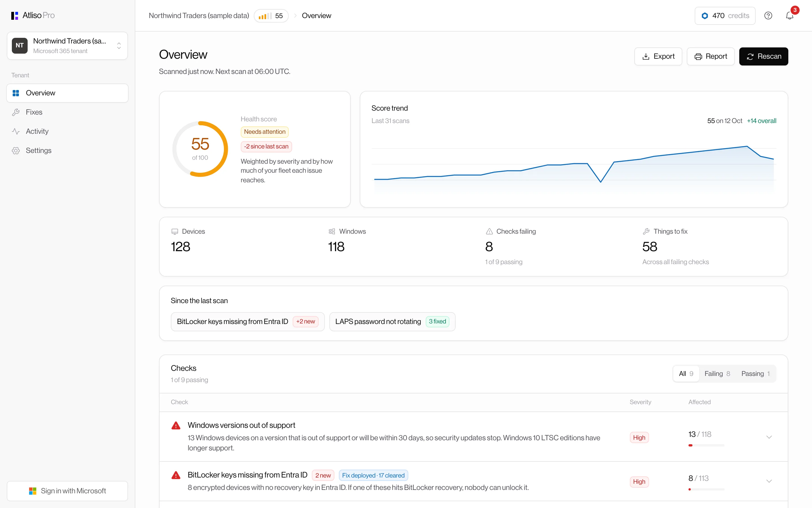Open the help question-mark icon
812x508 pixels.
(x=768, y=16)
